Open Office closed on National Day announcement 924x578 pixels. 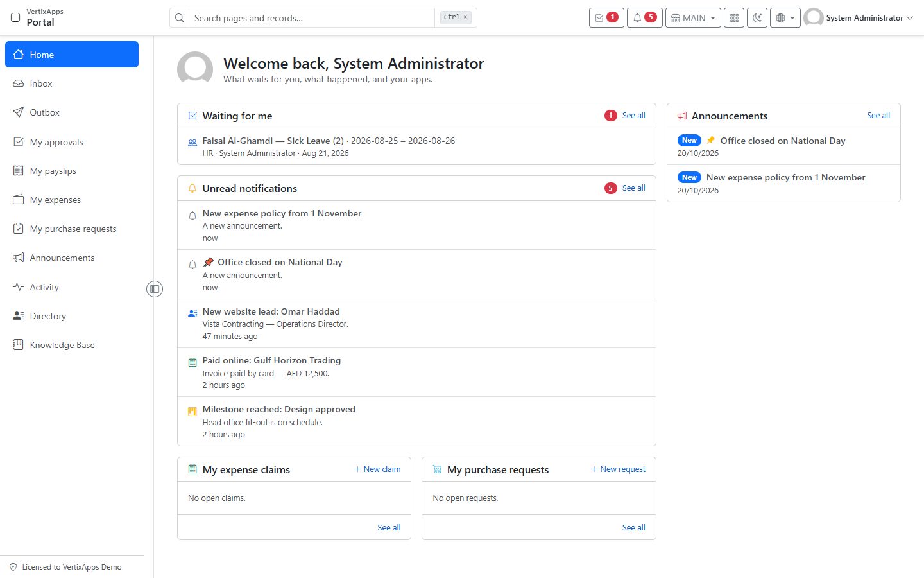[783, 146]
